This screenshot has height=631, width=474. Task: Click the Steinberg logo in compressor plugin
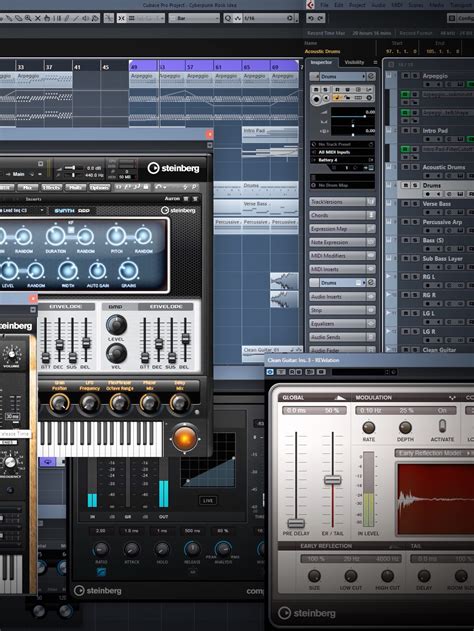click(98, 590)
